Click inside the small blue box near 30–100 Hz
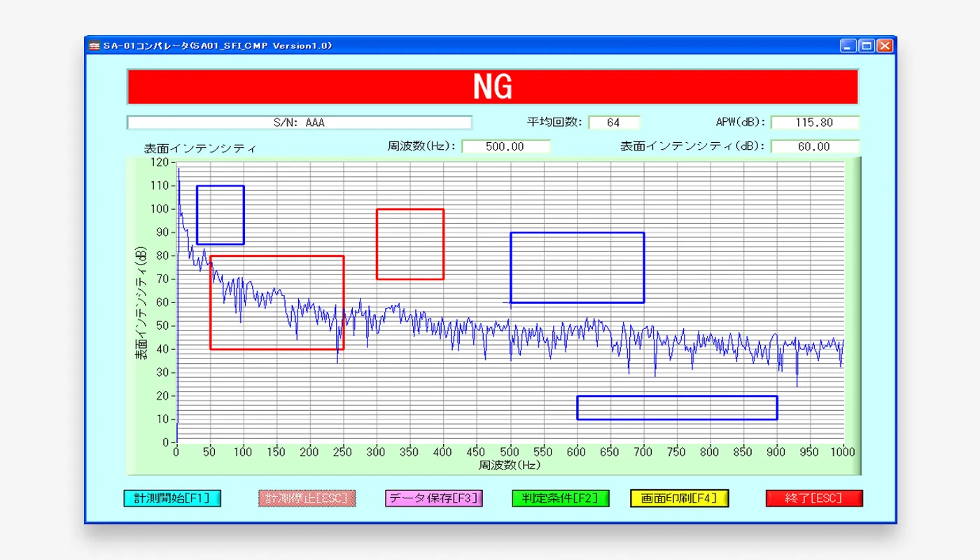 click(220, 215)
